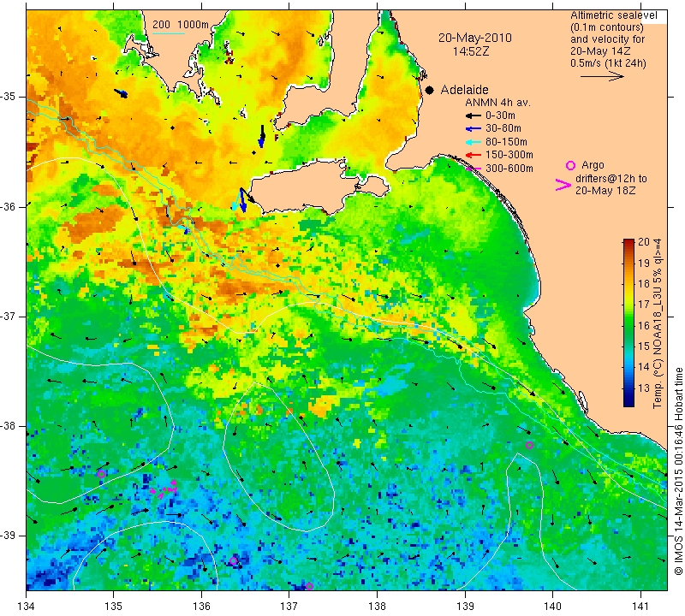
Task: Click the magenta drifter track cluster near 135.6E
Action: pyautogui.click(x=164, y=489)
